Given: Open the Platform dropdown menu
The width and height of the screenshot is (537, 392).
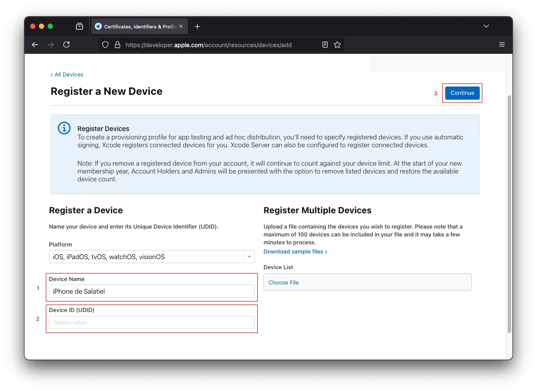Looking at the screenshot, I should 152,257.
